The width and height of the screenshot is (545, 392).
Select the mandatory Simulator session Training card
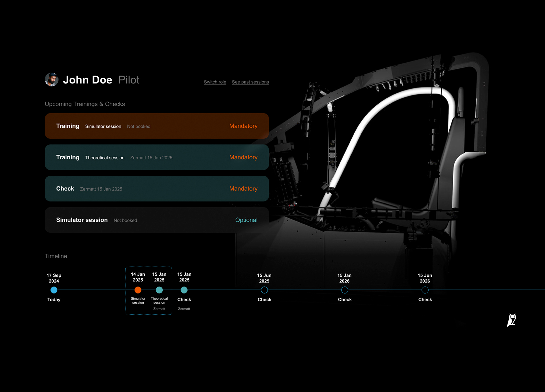point(157,126)
